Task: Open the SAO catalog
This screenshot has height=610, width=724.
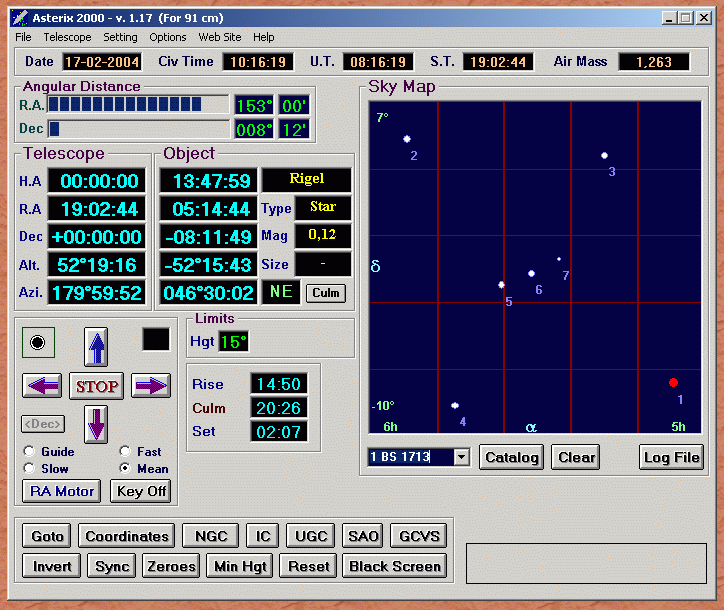Action: (363, 536)
